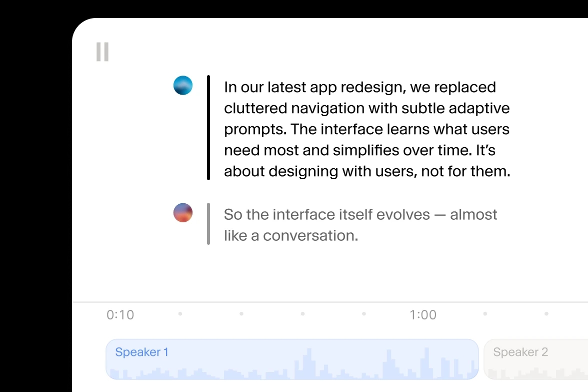Jump to the 1:00 timestamp
The image size is (588, 392).
click(x=423, y=315)
